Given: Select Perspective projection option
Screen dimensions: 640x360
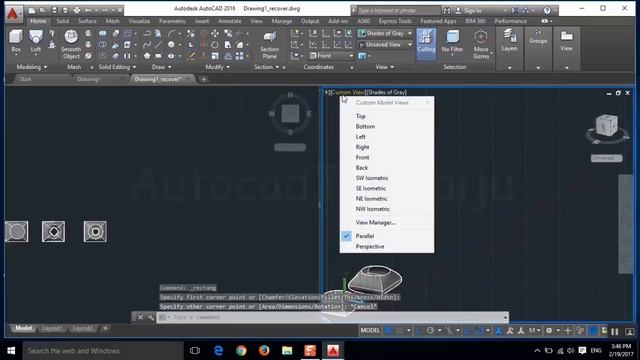Looking at the screenshot, I should point(370,247).
